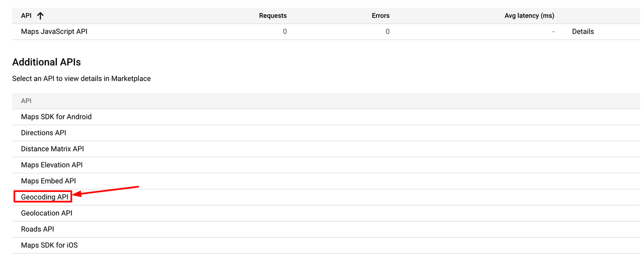Open Maps Embed API in Marketplace
Screen dimensions: 644x256
49,181
